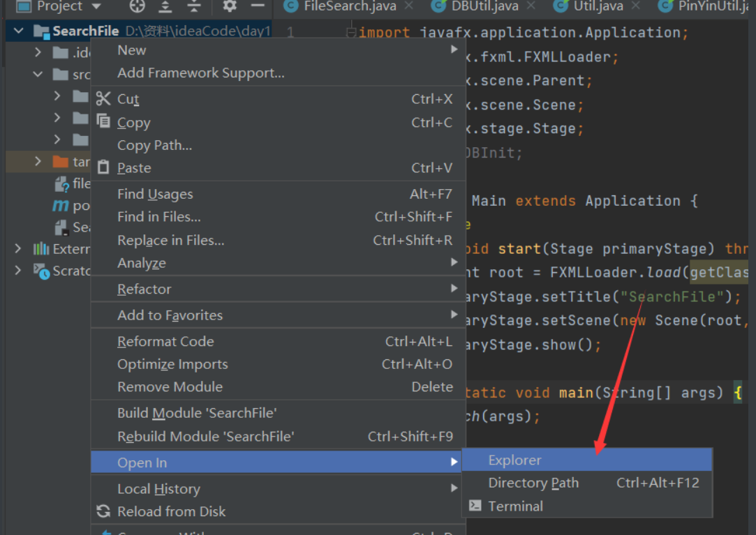Screen dimensions: 756x535
Task: Click the orange target folder icon
Action: pyautogui.click(x=60, y=161)
